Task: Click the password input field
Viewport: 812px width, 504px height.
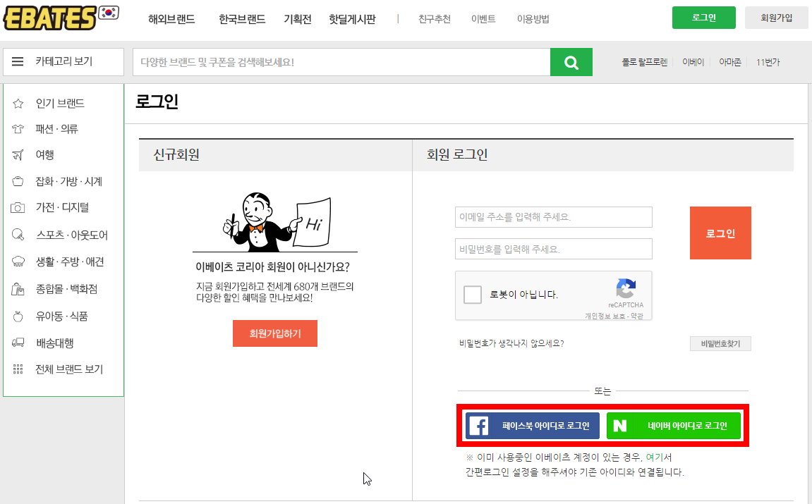Action: click(554, 249)
